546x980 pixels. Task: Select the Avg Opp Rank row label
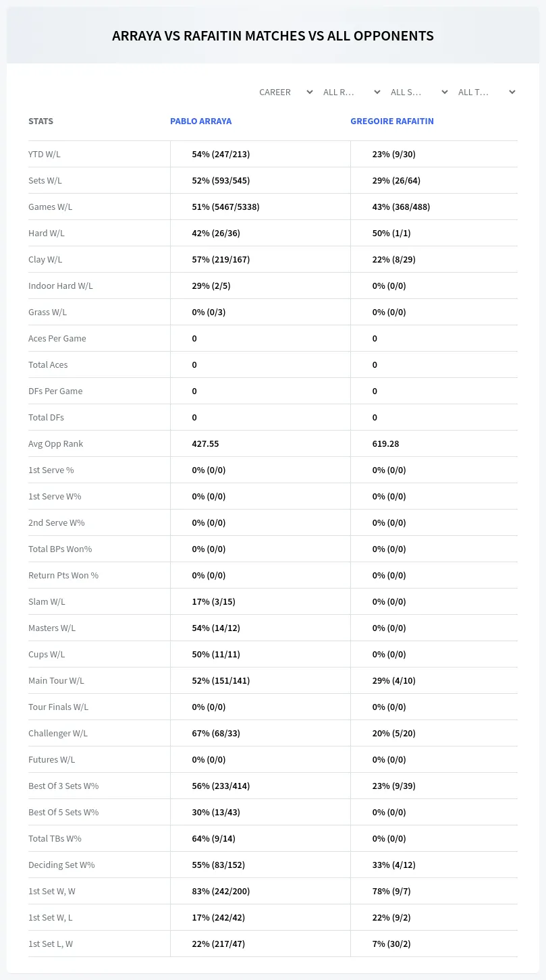pyautogui.click(x=55, y=444)
